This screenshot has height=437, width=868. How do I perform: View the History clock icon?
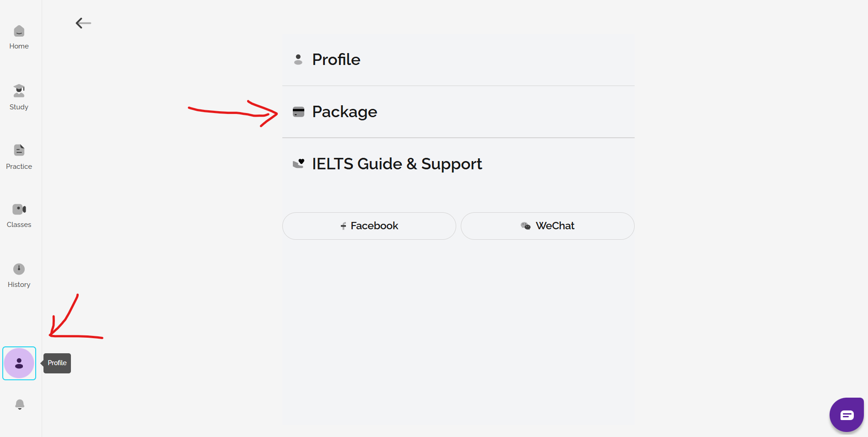[x=19, y=269]
